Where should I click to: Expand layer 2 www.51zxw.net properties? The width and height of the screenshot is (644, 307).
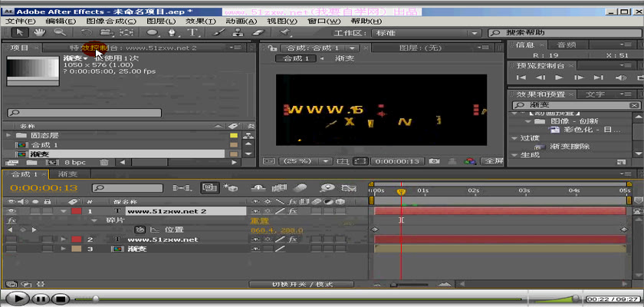pos(64,239)
